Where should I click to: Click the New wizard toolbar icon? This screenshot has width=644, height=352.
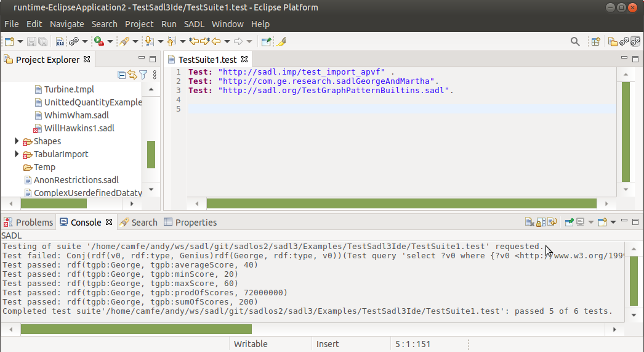[9, 41]
